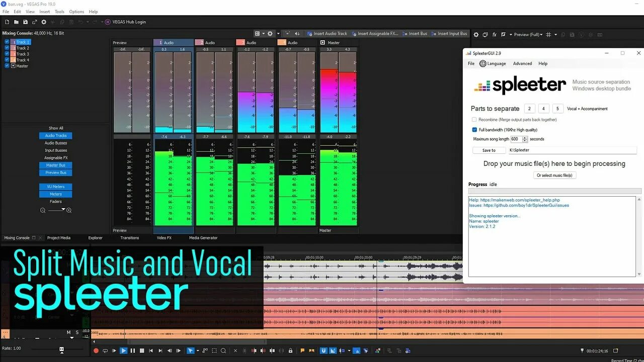Toggle Audio Busses view button

56,143
